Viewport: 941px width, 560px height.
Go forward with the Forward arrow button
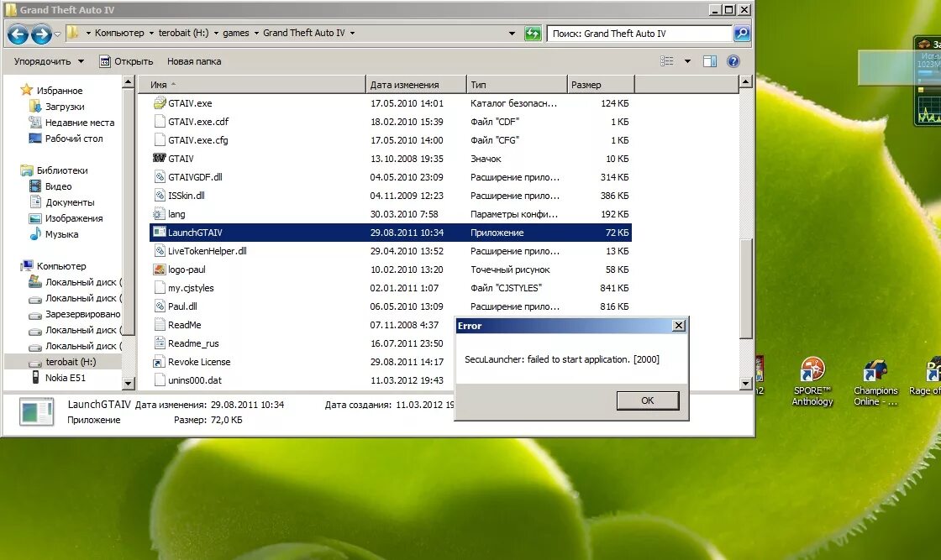pos(41,34)
